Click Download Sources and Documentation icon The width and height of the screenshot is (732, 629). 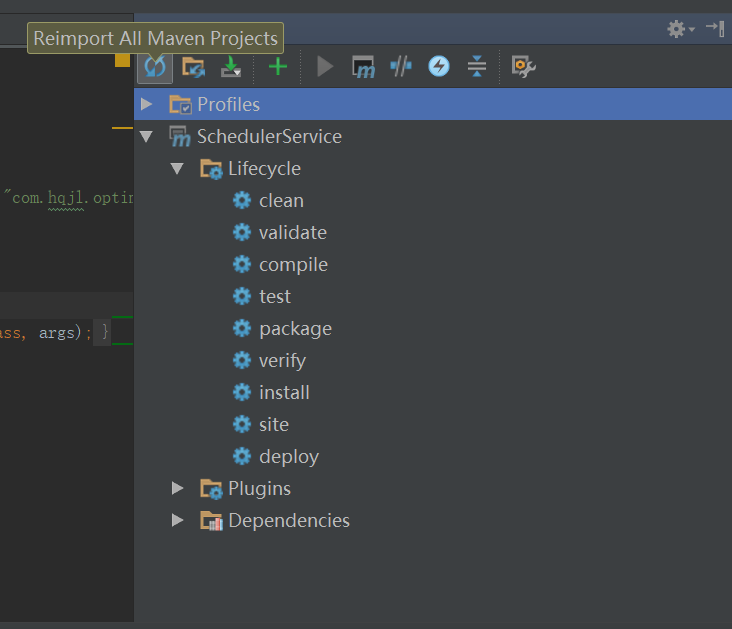[x=231, y=66]
